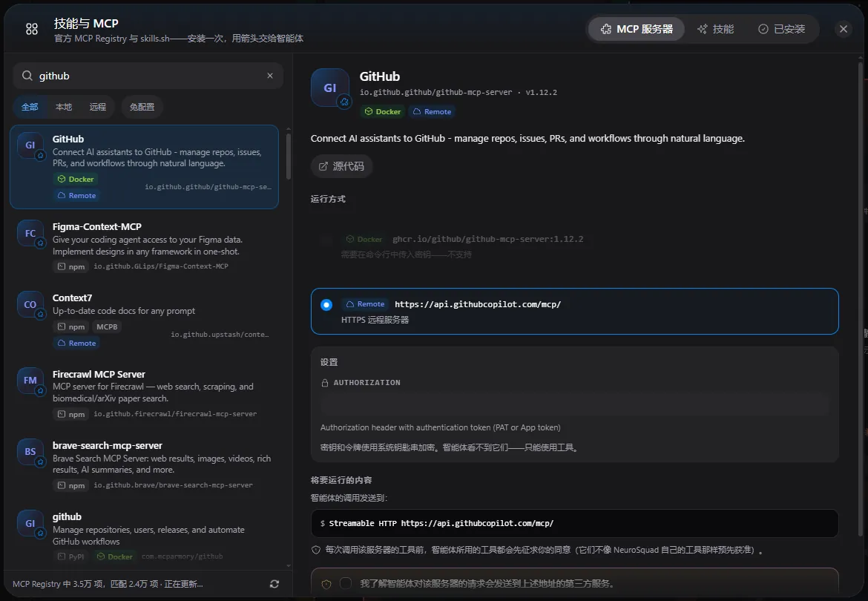Click the npm badge on Firecrawl MCP Server
Image resolution: width=868 pixels, height=601 pixels.
[71, 414]
